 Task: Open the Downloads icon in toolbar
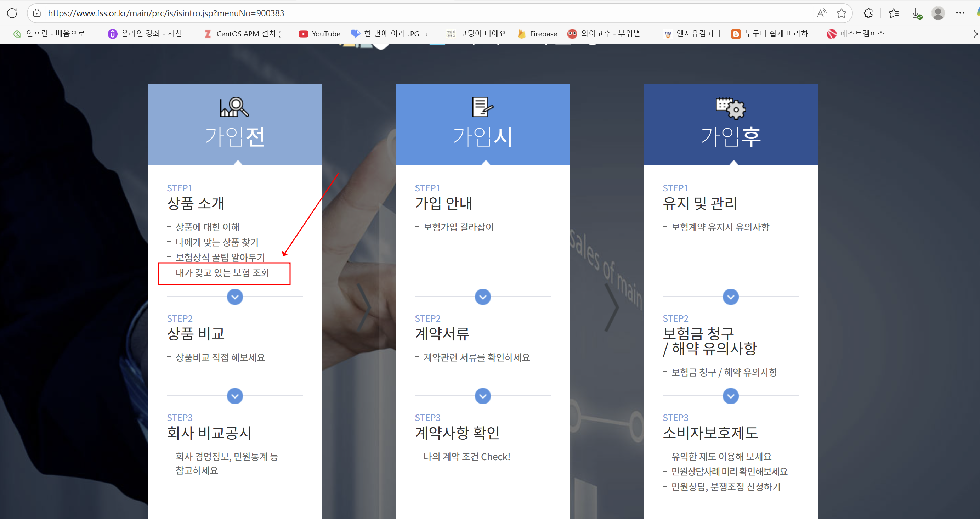tap(917, 13)
